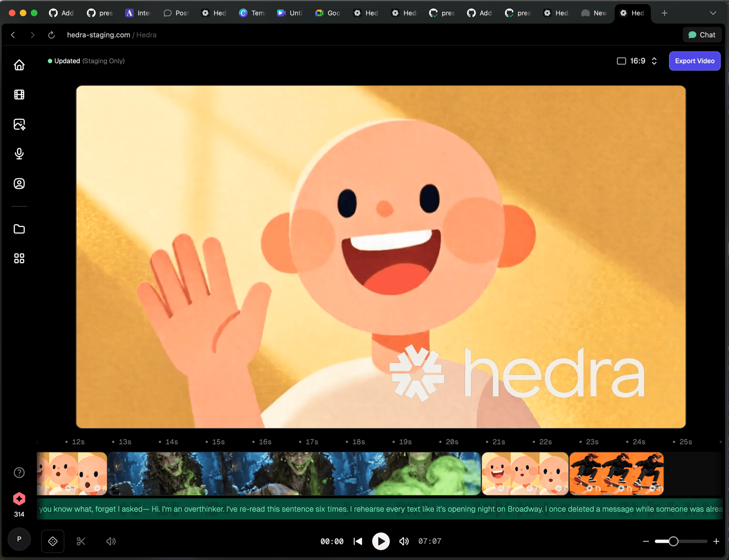Expand the tab list chevron
The image size is (729, 560).
[x=713, y=13]
